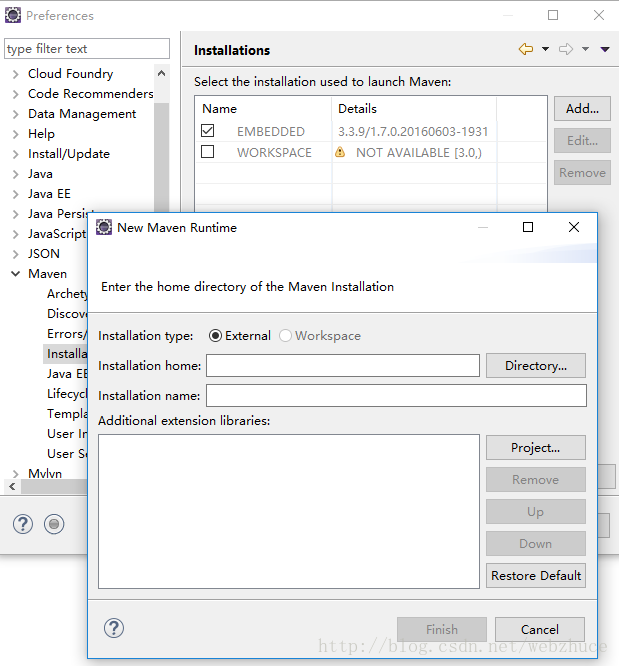Click the Eclipse icon in New Maven Runtime title bar
This screenshot has width=619, height=666.
point(104,227)
